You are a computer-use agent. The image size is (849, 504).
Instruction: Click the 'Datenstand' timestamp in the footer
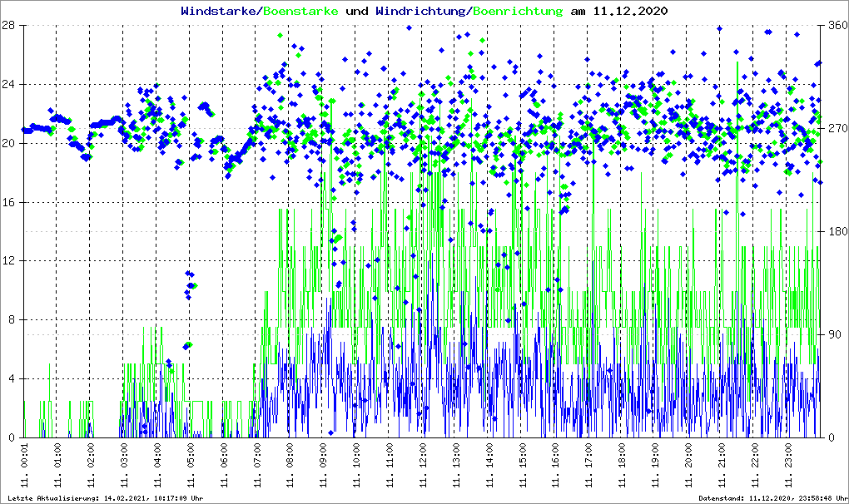tap(772, 498)
